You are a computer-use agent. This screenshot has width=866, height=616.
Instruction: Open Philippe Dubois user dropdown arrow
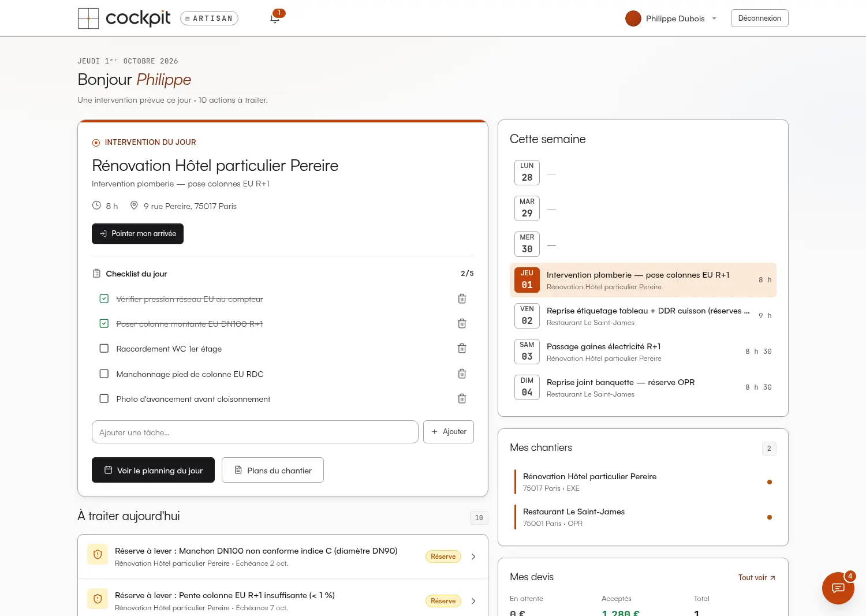(714, 18)
